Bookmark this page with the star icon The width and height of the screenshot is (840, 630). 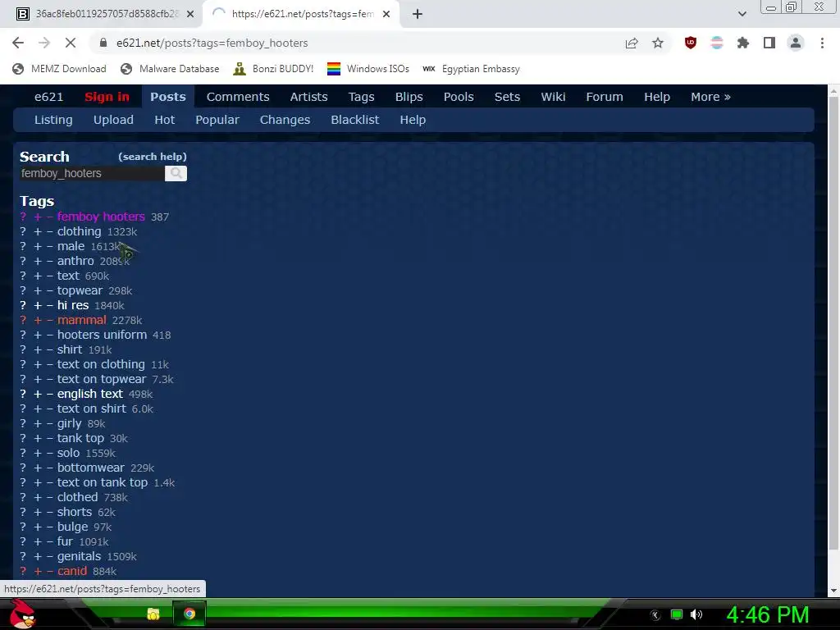click(658, 43)
